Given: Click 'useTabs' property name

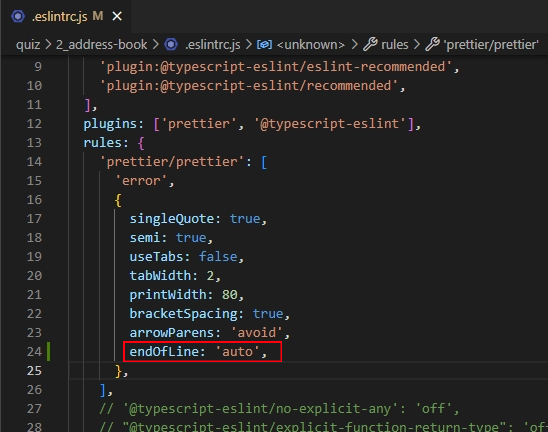Looking at the screenshot, I should click(x=156, y=257).
